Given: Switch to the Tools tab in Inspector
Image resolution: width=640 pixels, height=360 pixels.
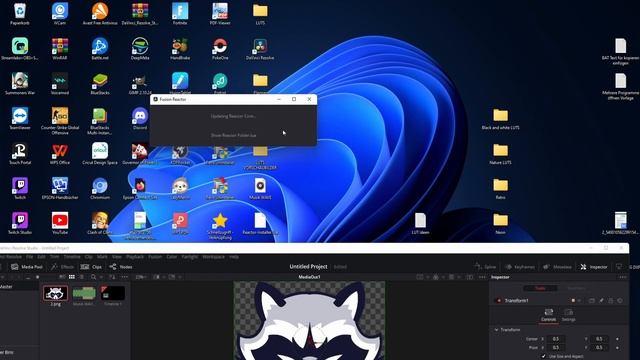Looking at the screenshot, I should [x=540, y=288].
